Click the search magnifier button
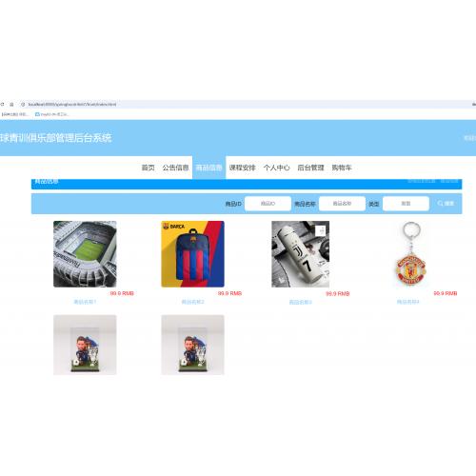This screenshot has height=476, width=476. click(x=446, y=204)
